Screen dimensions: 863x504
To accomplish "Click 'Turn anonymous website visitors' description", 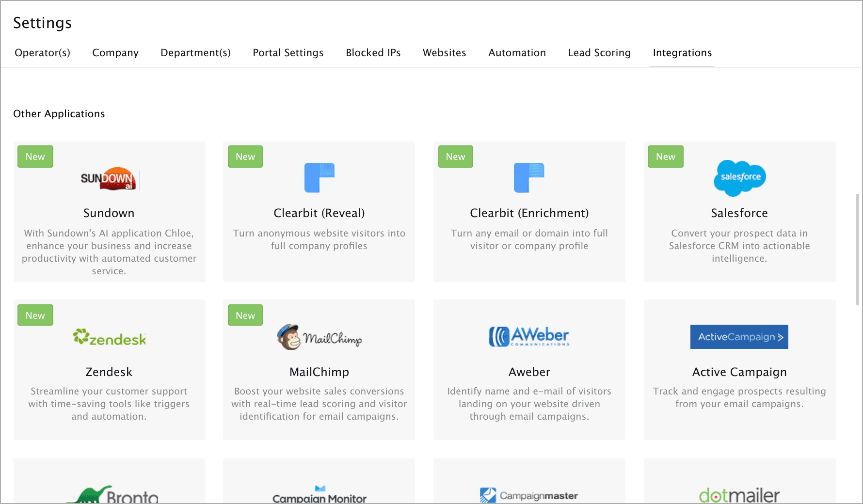I will [319, 239].
